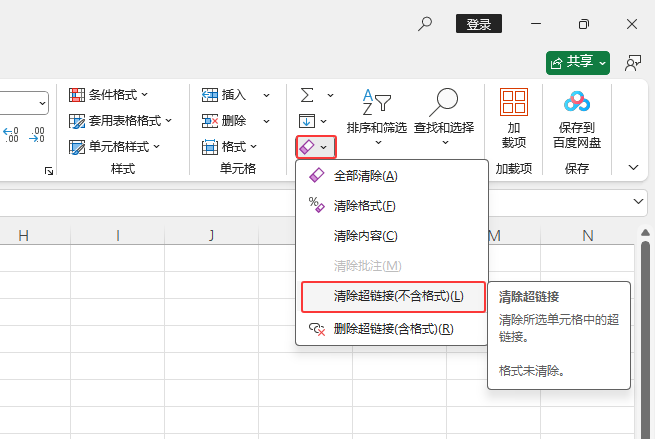This screenshot has height=439, width=655.
Task: Click the decrease decimal places icon
Action: pyautogui.click(x=37, y=134)
